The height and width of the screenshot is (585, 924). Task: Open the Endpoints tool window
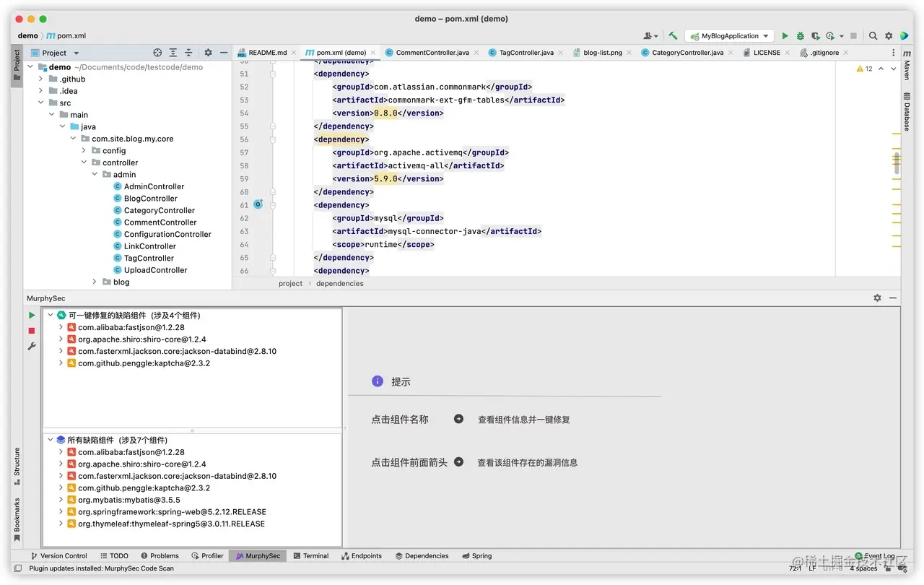click(x=362, y=556)
